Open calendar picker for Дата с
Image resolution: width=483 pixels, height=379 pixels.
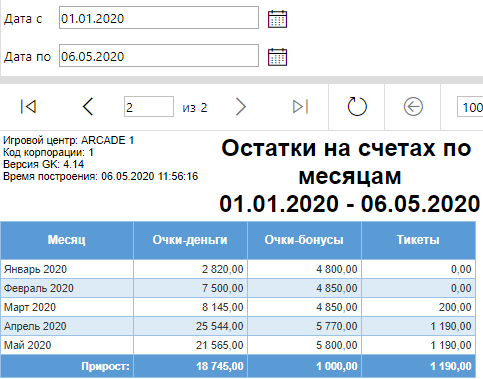(x=277, y=19)
